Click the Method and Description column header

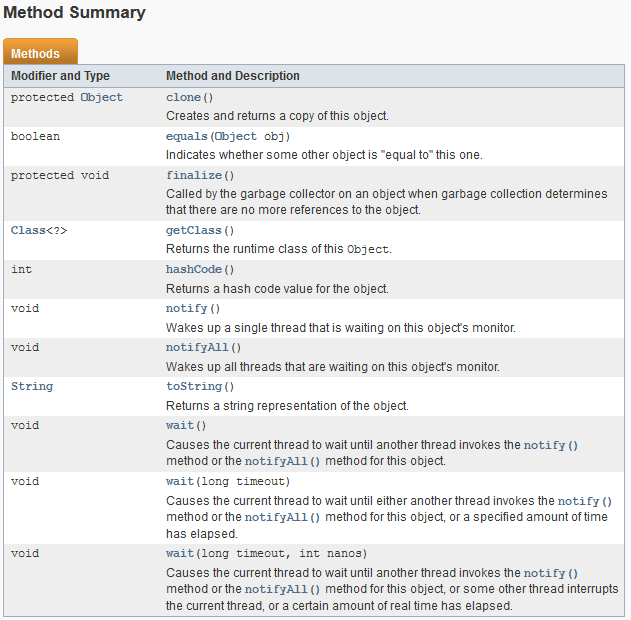point(233,76)
